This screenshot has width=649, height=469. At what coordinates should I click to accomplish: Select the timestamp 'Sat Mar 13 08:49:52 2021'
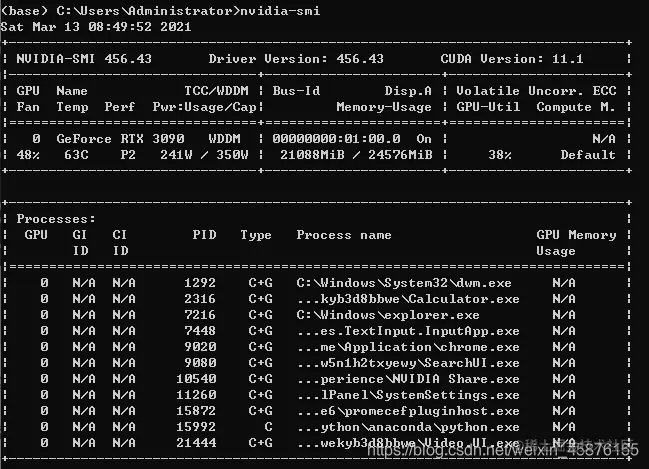[x=96, y=27]
